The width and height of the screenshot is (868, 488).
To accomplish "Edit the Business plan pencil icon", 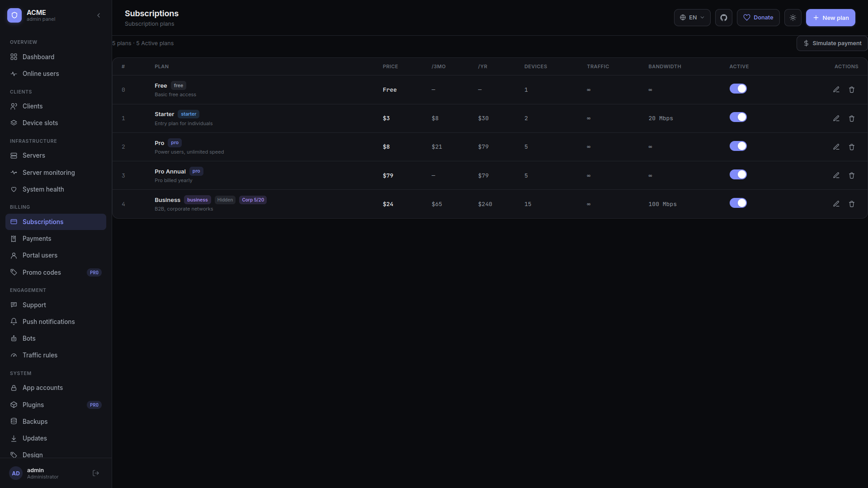I will [x=836, y=204].
